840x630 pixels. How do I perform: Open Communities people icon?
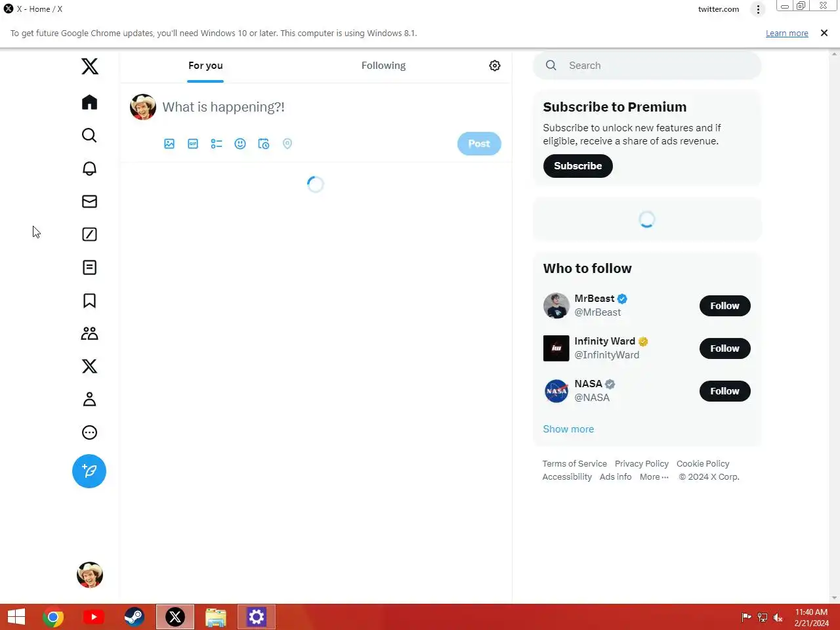pyautogui.click(x=89, y=333)
